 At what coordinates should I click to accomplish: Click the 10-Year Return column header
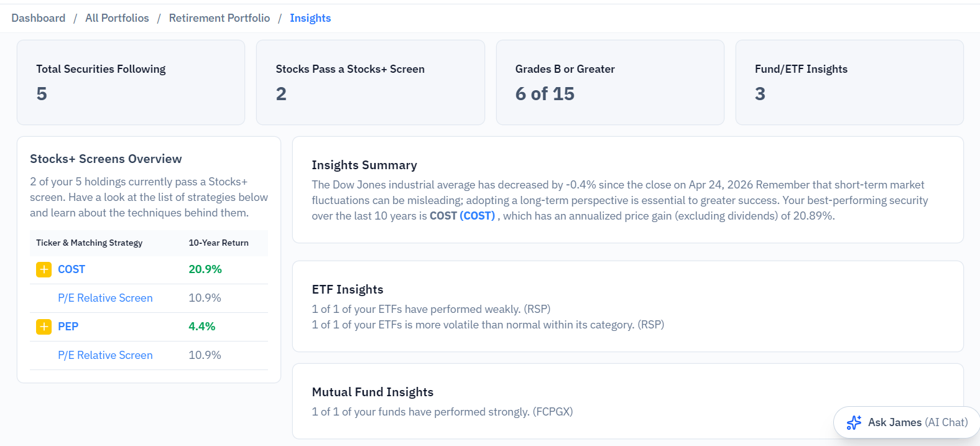218,243
